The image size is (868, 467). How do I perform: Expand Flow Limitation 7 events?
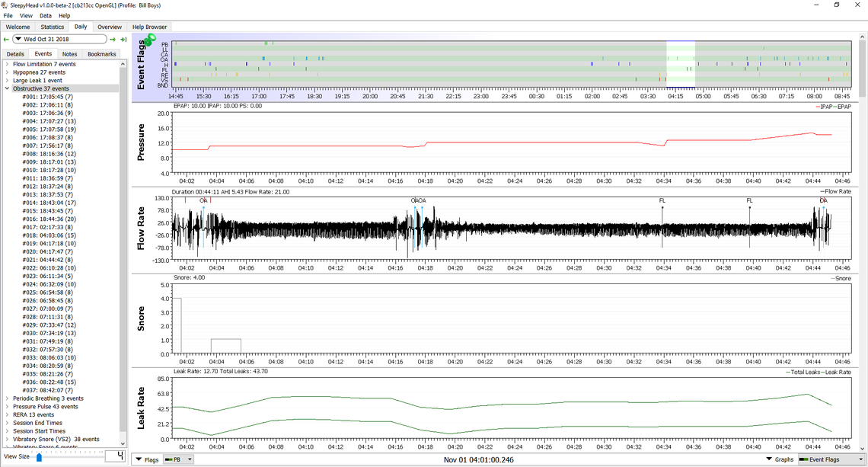point(7,64)
